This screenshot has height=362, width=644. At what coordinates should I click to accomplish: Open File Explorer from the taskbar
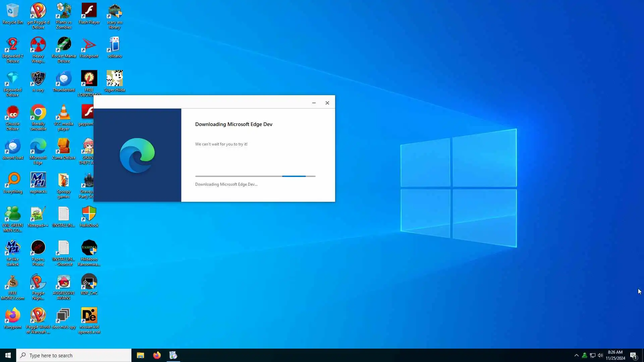click(140, 355)
